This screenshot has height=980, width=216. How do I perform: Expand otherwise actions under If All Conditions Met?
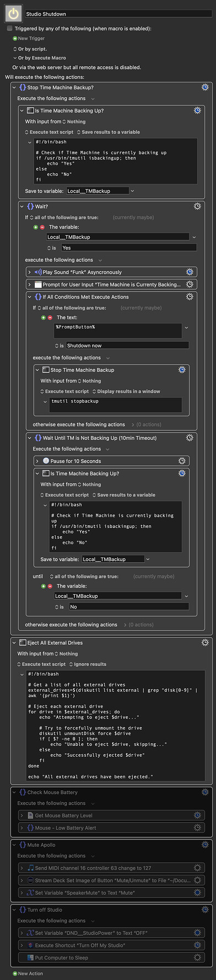[x=132, y=425]
